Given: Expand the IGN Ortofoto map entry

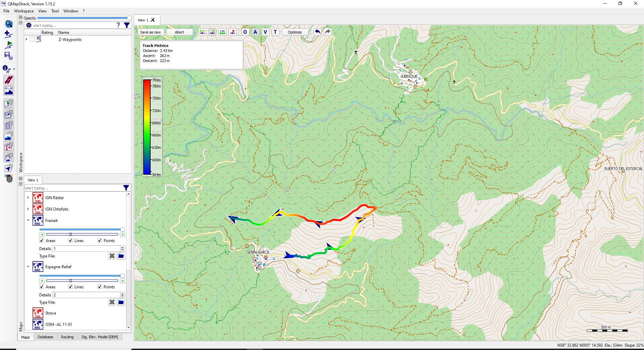Looking at the screenshot, I should pyautogui.click(x=28, y=209).
